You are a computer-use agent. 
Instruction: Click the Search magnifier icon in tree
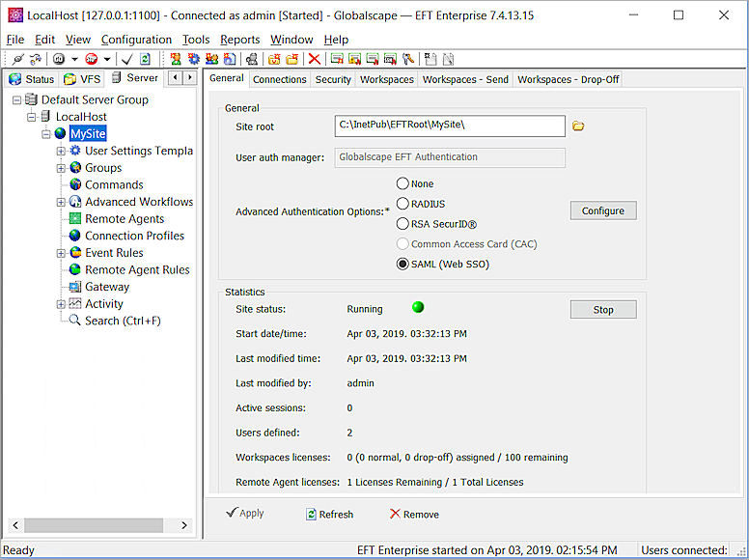[74, 321]
